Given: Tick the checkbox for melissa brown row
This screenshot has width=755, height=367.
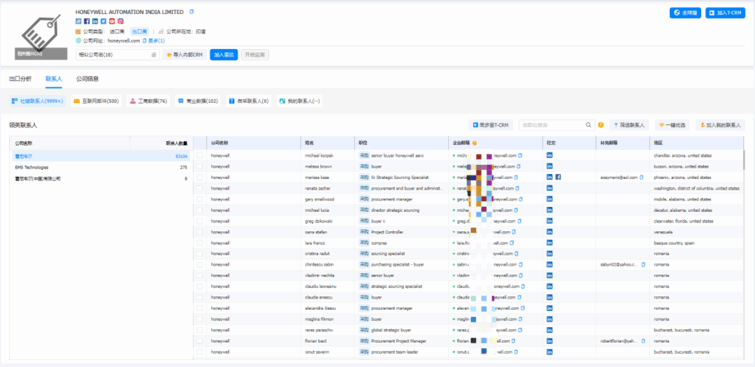Looking at the screenshot, I should [x=200, y=167].
